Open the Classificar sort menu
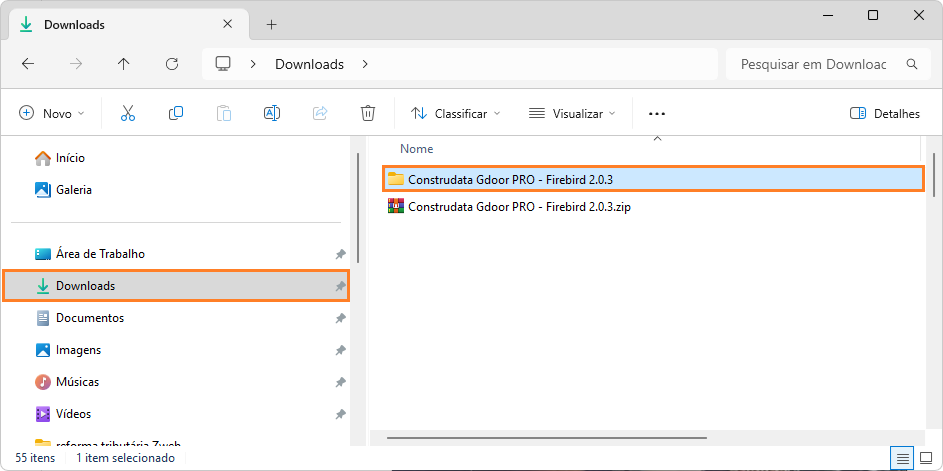 click(x=455, y=113)
